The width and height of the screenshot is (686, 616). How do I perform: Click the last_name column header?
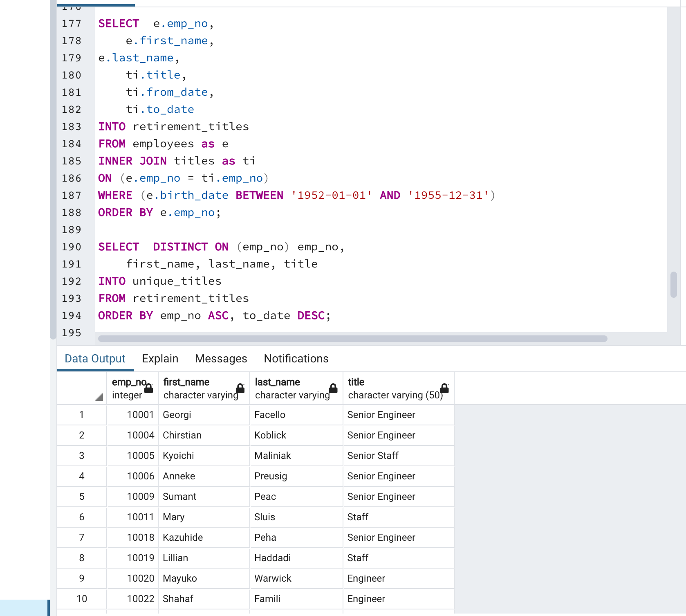point(296,388)
